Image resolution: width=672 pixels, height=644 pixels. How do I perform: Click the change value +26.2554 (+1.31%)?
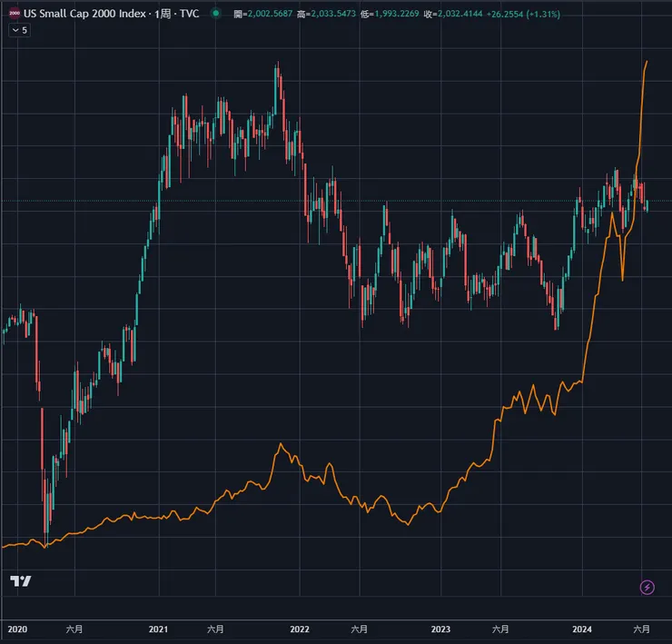tap(523, 15)
